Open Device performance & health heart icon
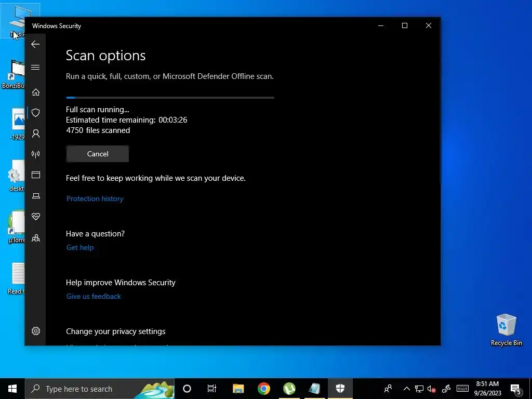The width and height of the screenshot is (532, 399). click(36, 217)
